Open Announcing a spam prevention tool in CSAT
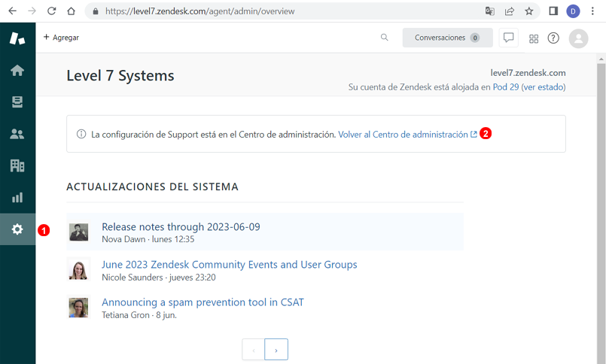 click(203, 302)
